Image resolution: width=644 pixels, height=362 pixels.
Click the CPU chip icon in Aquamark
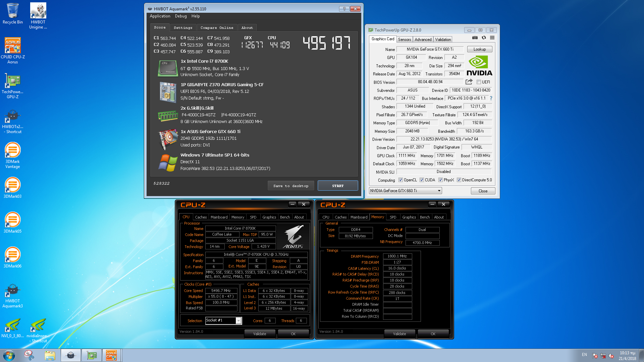click(x=168, y=68)
